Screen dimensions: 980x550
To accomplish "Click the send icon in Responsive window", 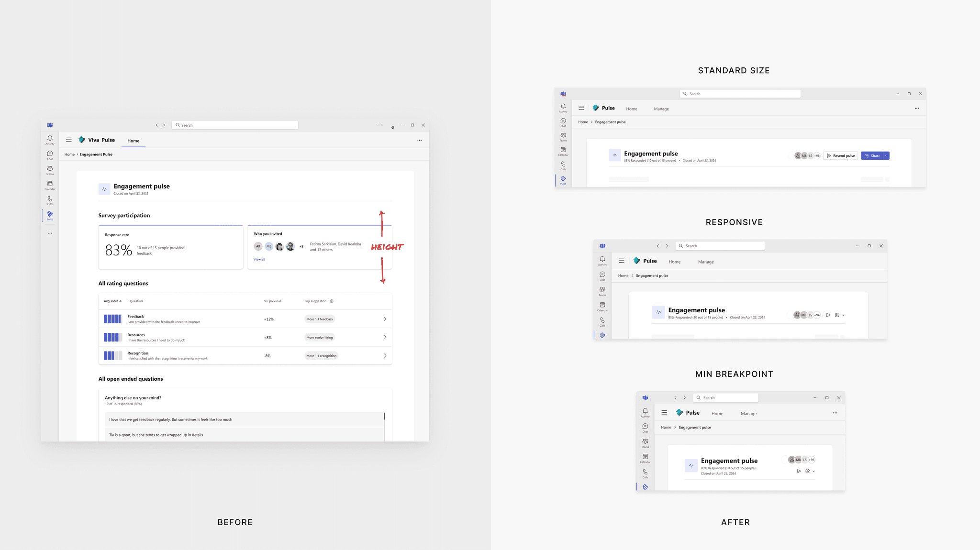I will (828, 315).
